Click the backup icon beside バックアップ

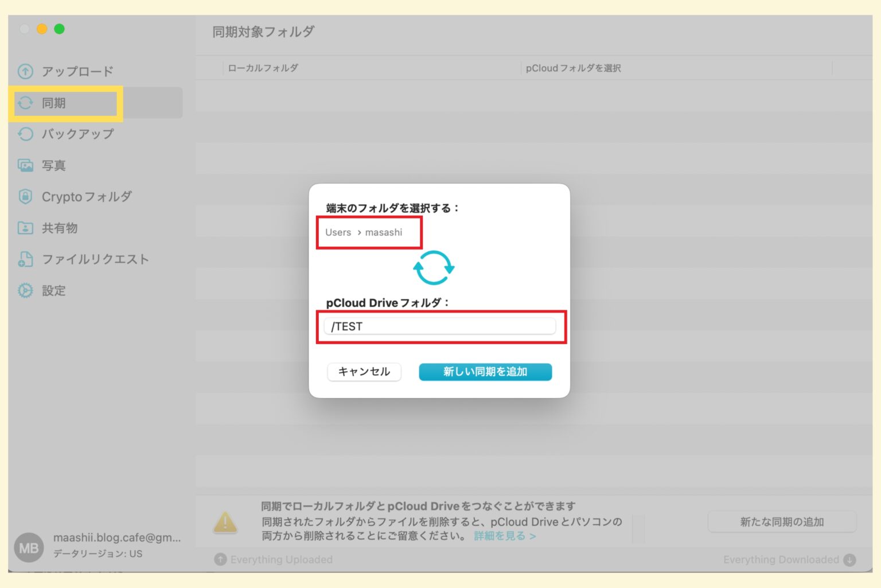pyautogui.click(x=25, y=134)
